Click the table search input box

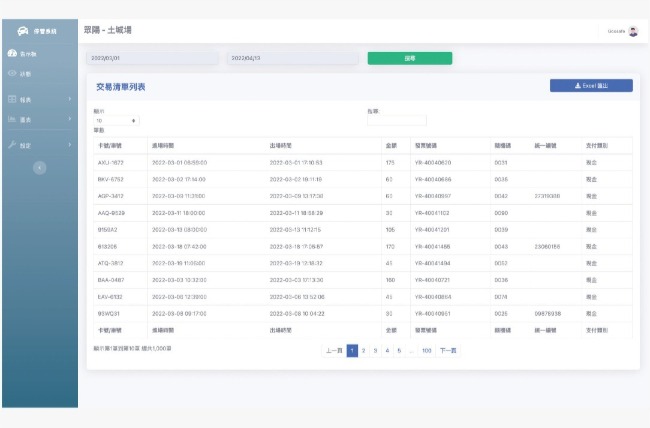397,120
